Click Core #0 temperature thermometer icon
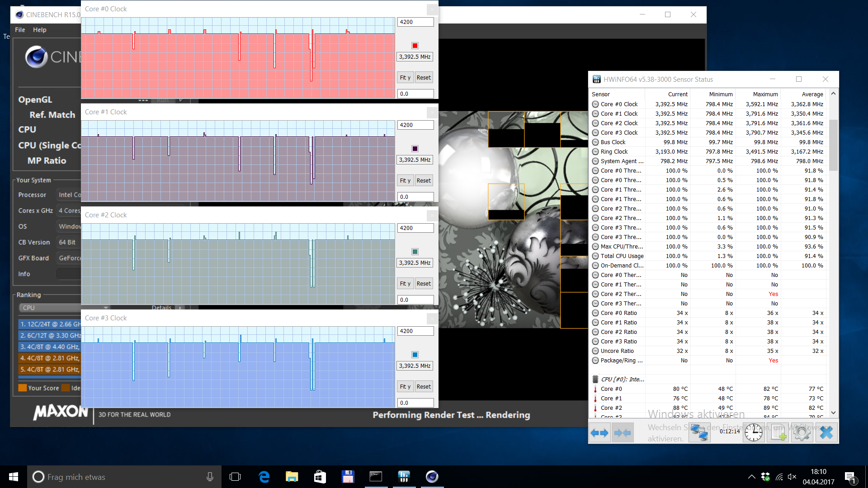The image size is (868, 488). pos(595,389)
